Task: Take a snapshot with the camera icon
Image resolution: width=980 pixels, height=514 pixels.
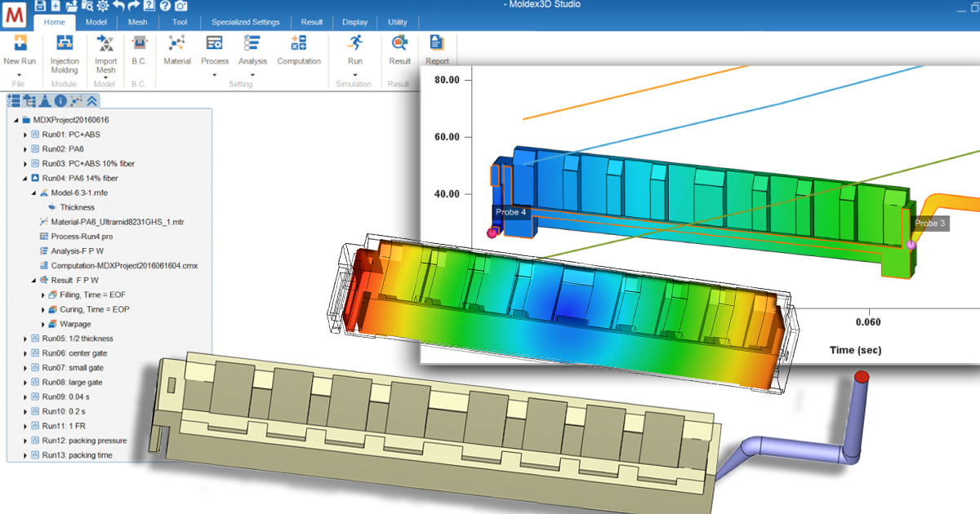Action: tap(180, 6)
